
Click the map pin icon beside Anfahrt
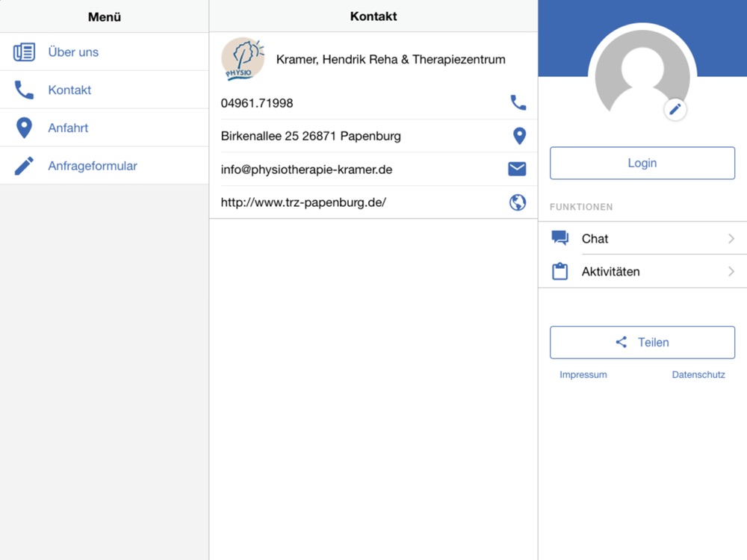pyautogui.click(x=24, y=128)
